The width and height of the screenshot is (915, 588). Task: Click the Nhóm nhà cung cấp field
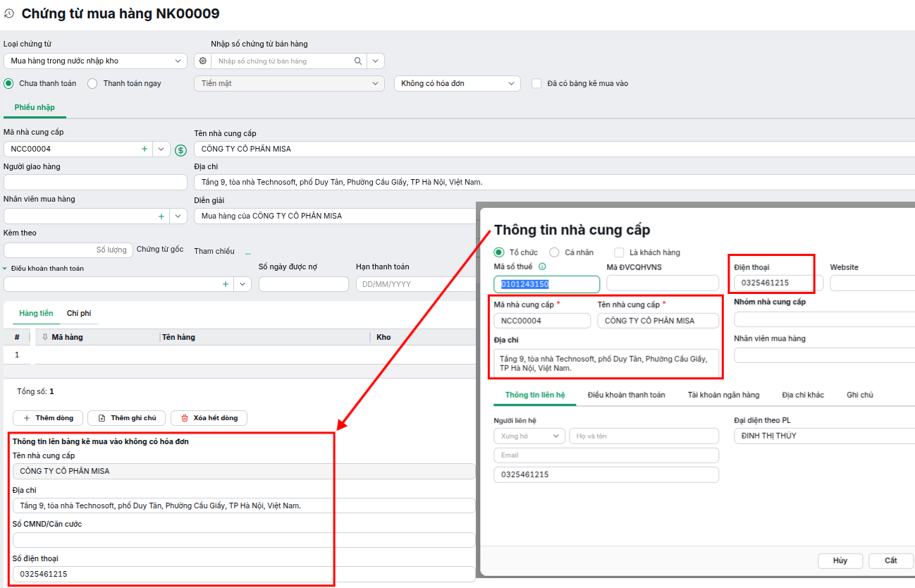[824, 319]
